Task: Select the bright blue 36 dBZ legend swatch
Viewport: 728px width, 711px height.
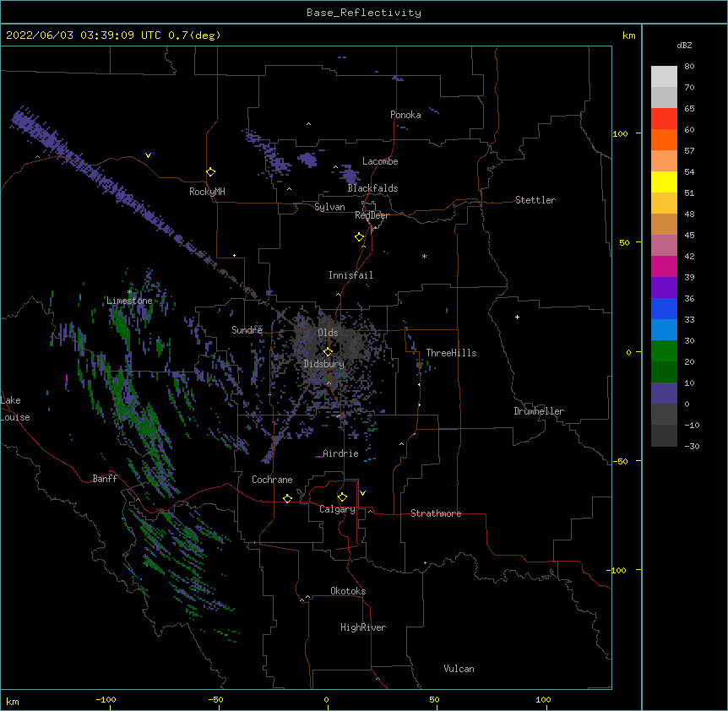Action: click(x=664, y=308)
